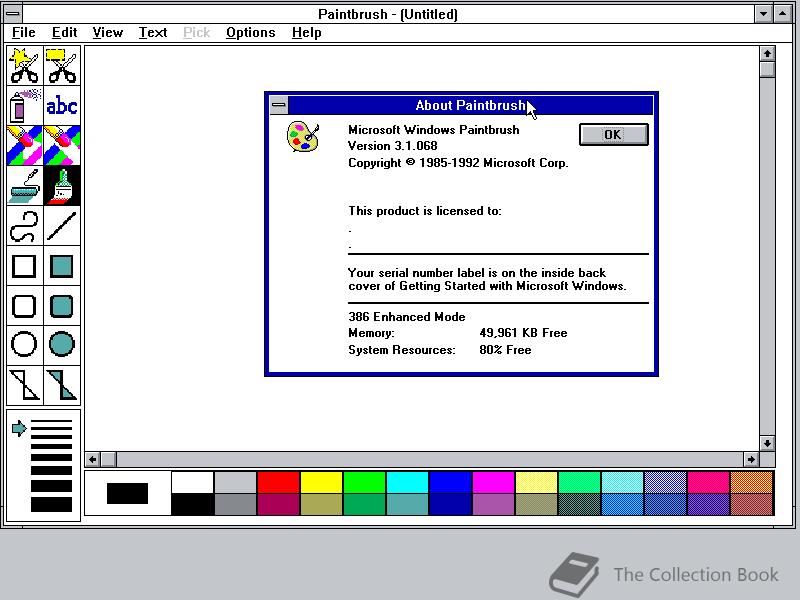Image resolution: width=800 pixels, height=600 pixels.
Task: Click the current foreground/background color indicator
Action: 128,493
